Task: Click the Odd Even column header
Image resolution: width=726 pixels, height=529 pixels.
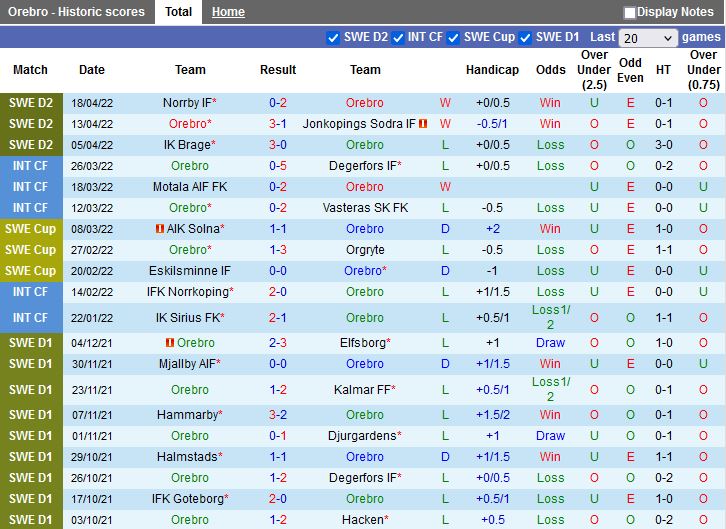Action: [630, 70]
